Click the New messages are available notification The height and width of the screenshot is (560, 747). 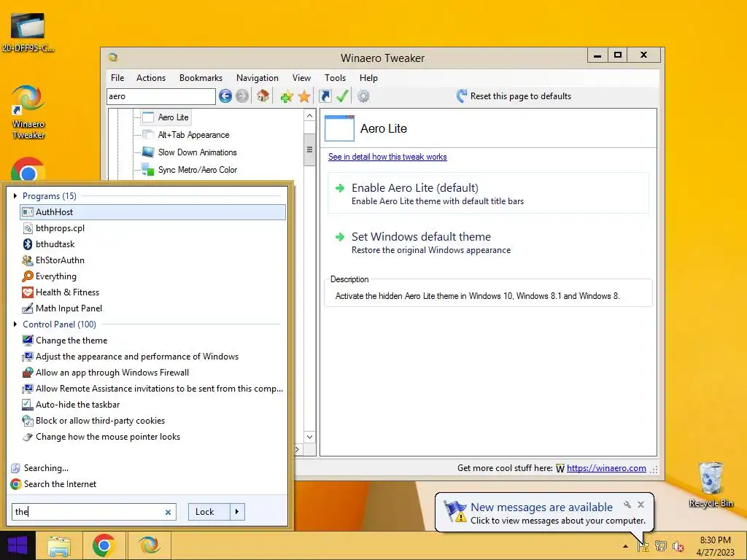click(544, 513)
